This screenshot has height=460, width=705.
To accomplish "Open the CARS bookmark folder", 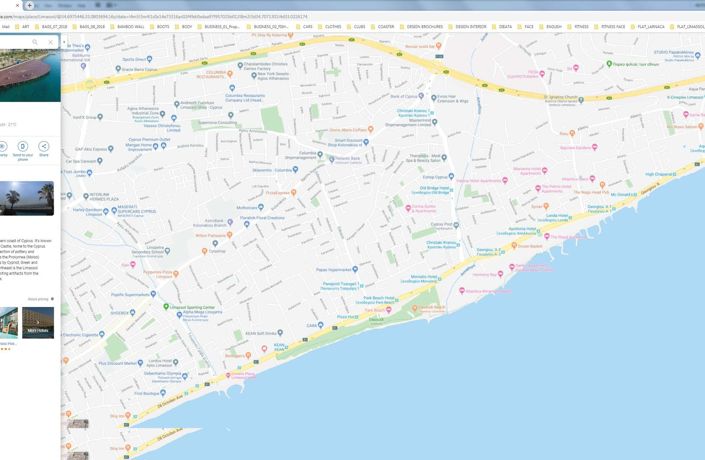I will [x=304, y=27].
